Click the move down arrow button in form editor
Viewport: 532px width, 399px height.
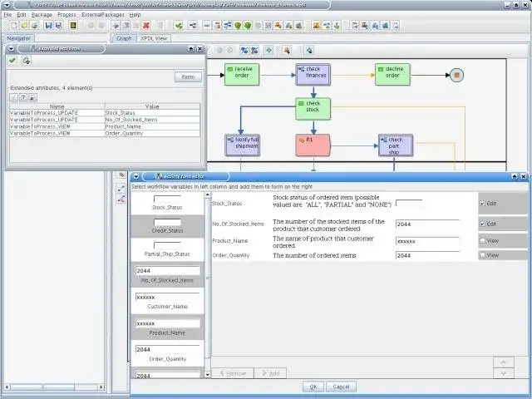(x=504, y=373)
